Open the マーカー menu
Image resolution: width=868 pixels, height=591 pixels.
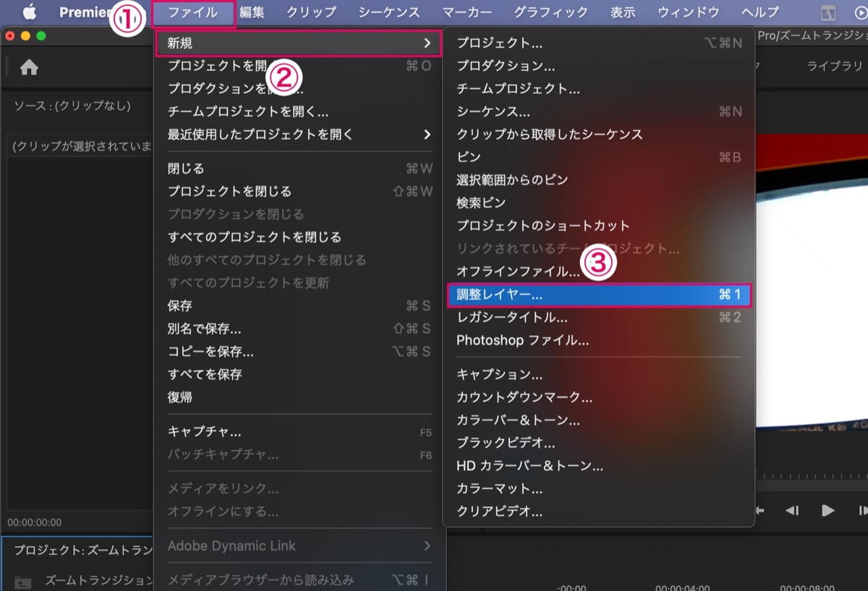click(x=467, y=12)
